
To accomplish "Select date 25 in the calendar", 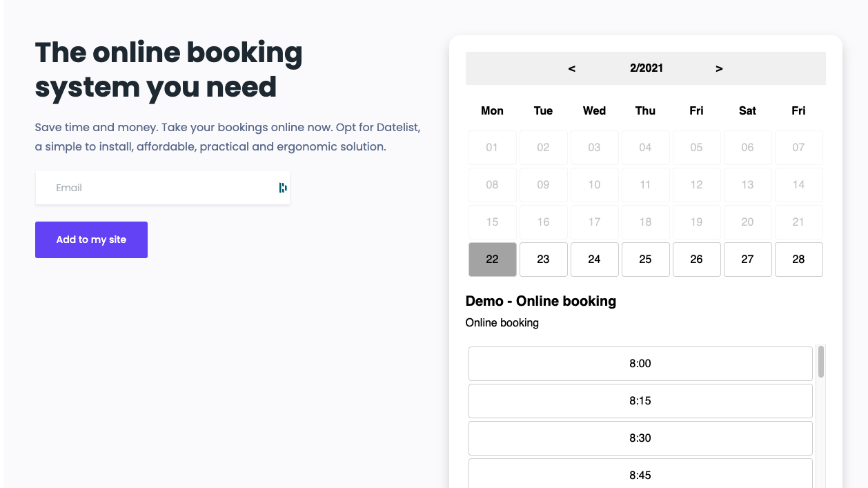I will (x=645, y=259).
